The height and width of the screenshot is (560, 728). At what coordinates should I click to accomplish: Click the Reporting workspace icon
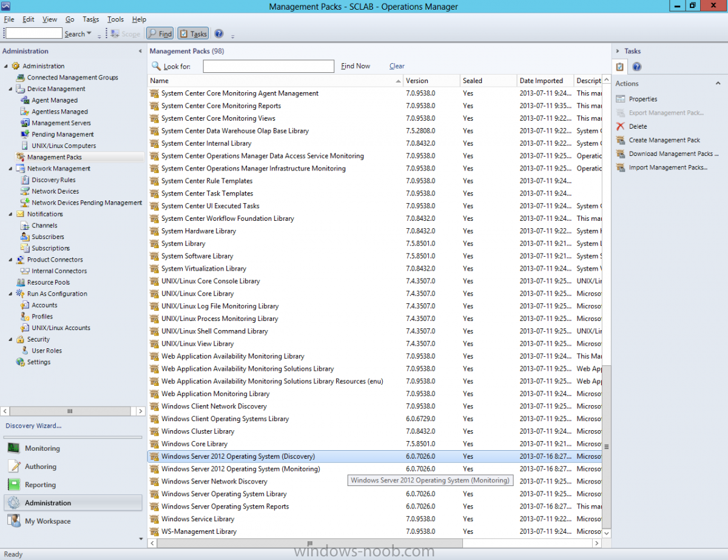(x=14, y=485)
